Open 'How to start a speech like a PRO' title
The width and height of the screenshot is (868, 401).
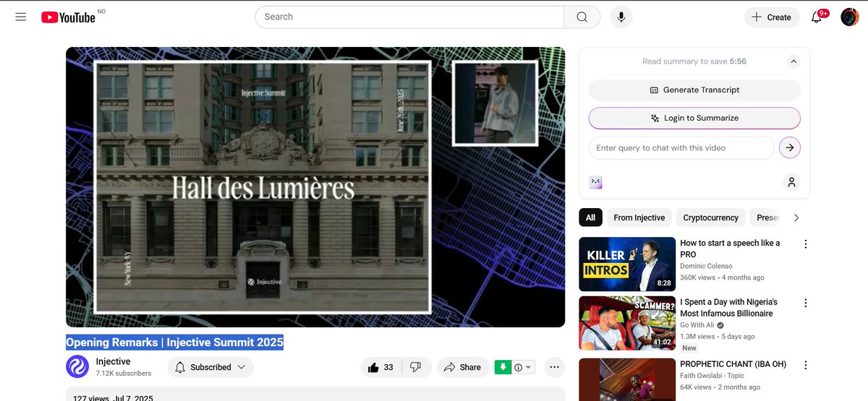[731, 249]
